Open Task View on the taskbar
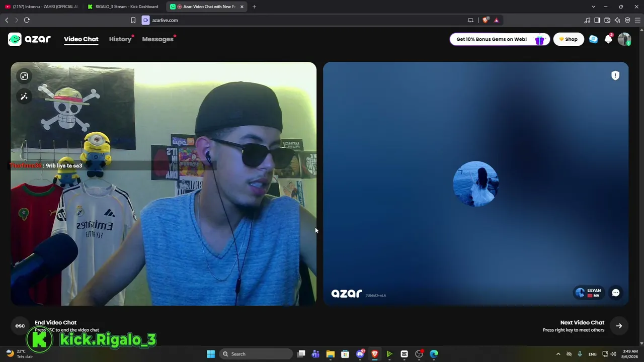 point(301,354)
